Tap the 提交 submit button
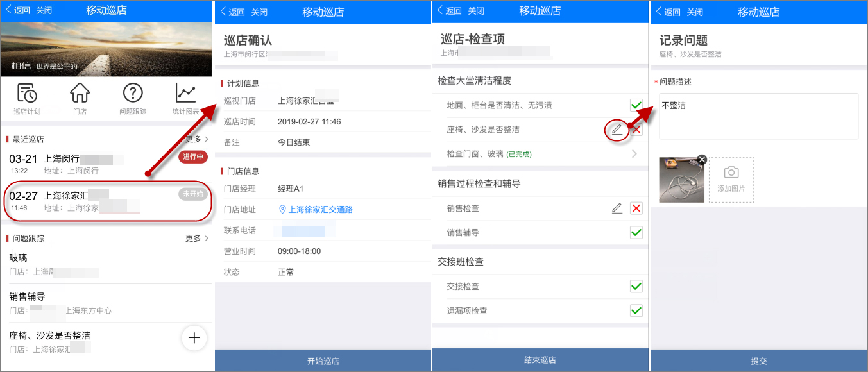The width and height of the screenshot is (868, 372). 758,360
